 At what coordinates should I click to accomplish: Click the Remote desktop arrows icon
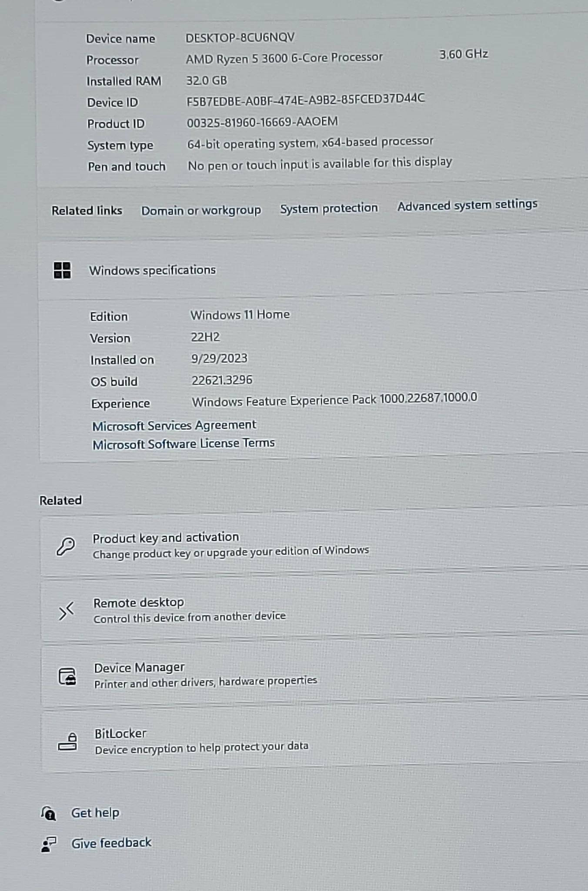(x=67, y=611)
